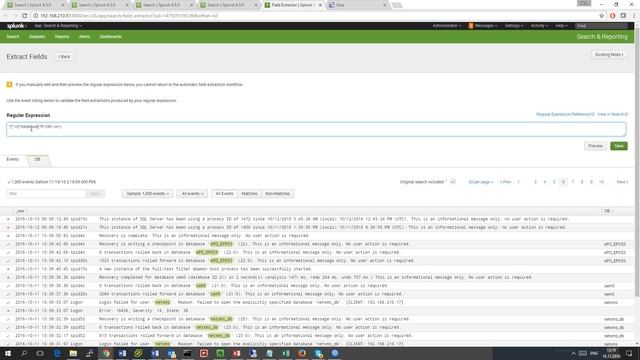
Task: Open the Existing fields panel
Action: point(609,55)
